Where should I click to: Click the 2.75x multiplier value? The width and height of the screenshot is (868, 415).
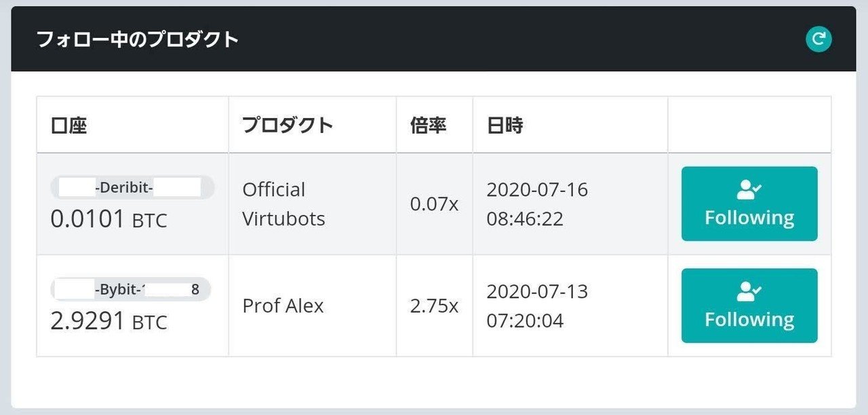tap(434, 306)
